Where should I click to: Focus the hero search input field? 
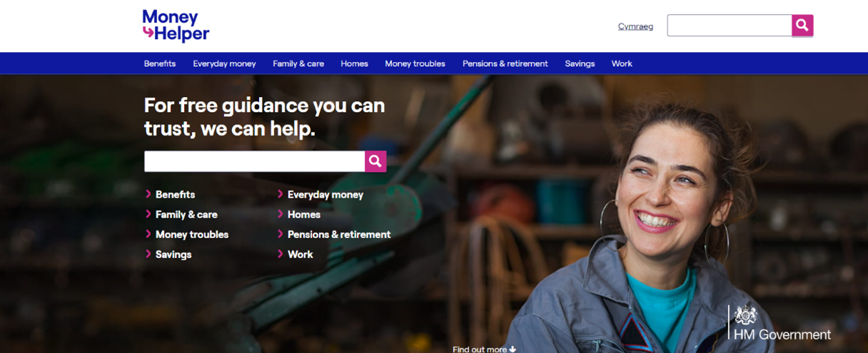(x=255, y=161)
